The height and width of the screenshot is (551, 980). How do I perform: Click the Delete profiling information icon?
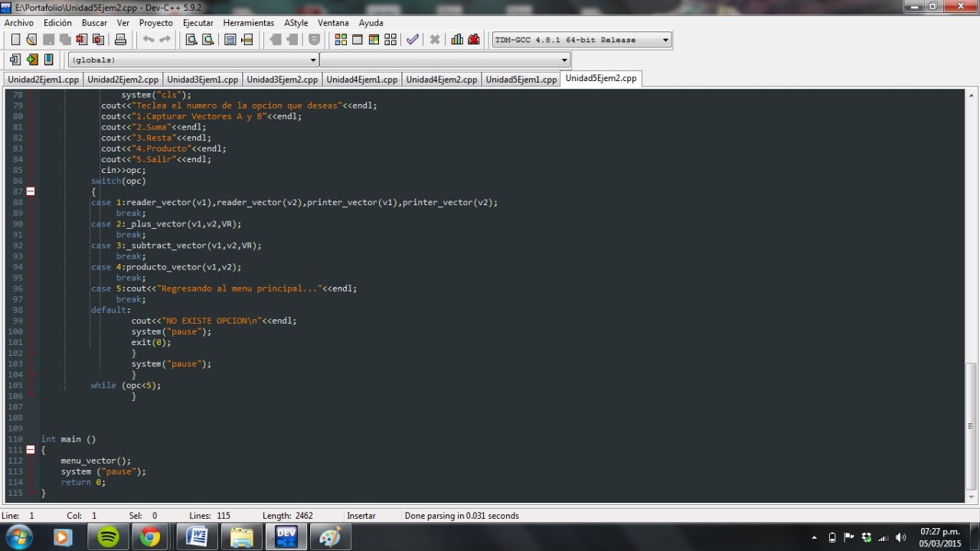pyautogui.click(x=474, y=40)
